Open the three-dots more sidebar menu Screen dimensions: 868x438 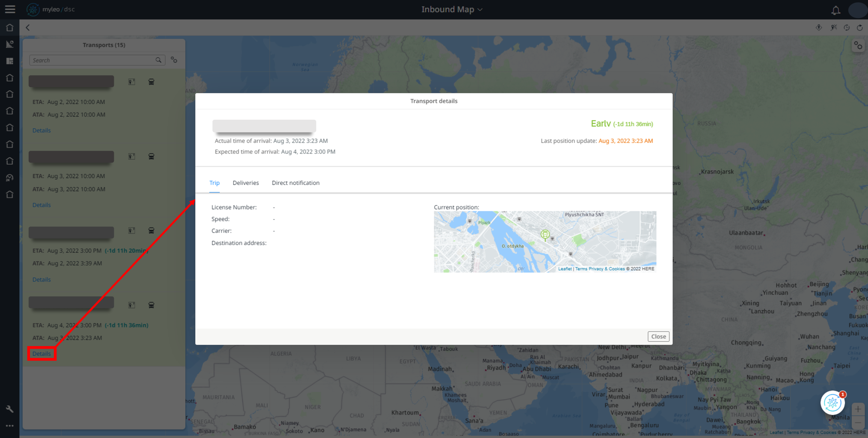9,426
